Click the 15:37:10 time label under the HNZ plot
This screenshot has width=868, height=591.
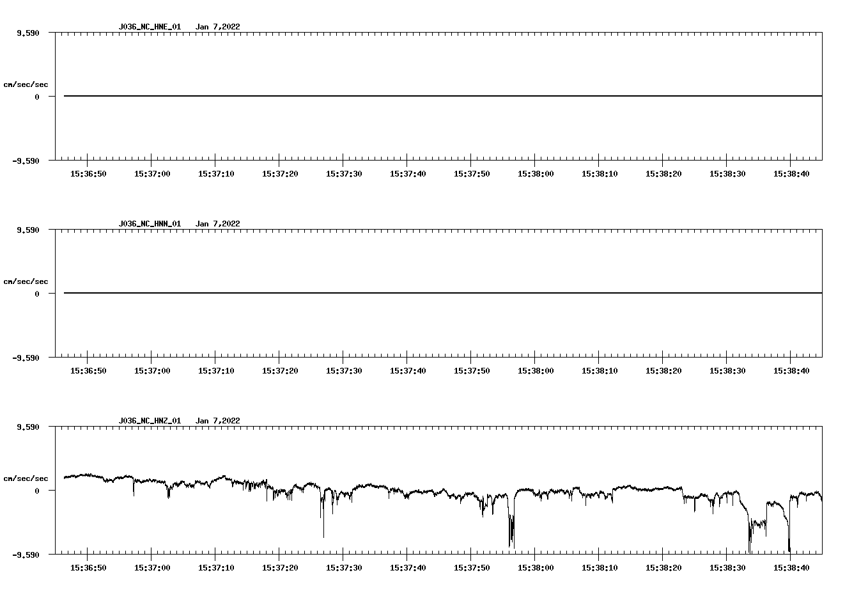click(x=216, y=568)
